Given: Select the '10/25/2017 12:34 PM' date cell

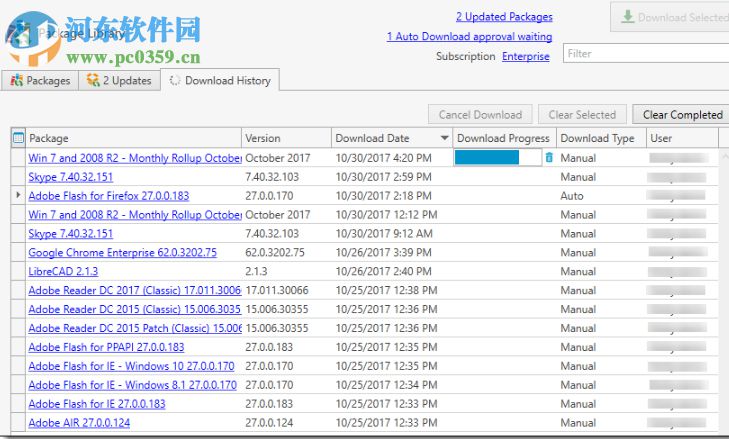Looking at the screenshot, I should (392, 385).
